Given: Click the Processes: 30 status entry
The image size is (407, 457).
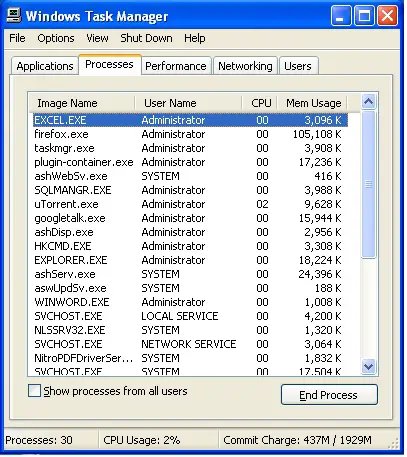Looking at the screenshot, I should 39,440.
